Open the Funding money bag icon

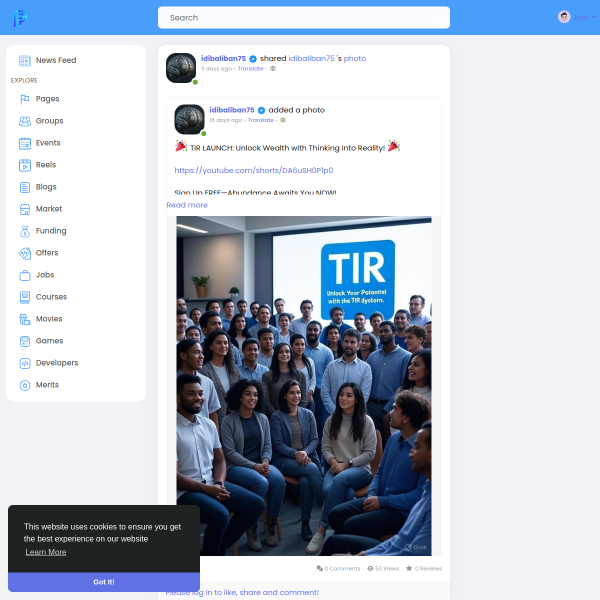point(25,231)
